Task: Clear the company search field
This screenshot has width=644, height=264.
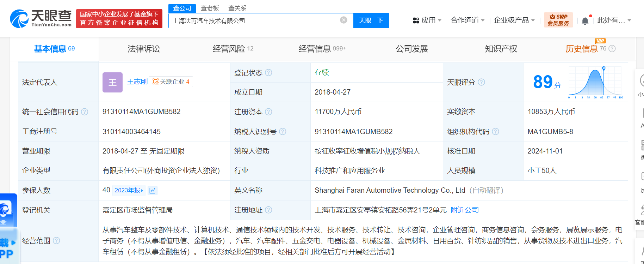Action: [343, 20]
